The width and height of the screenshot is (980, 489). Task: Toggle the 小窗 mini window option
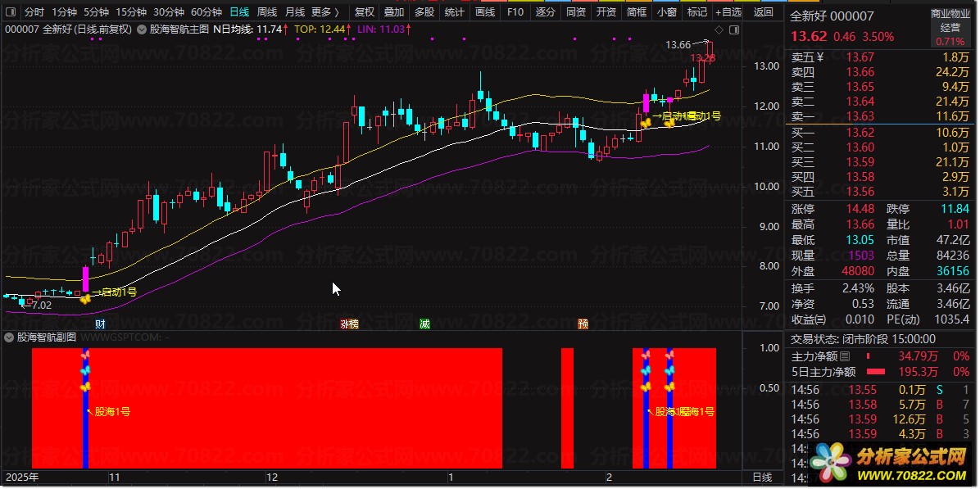click(x=667, y=11)
